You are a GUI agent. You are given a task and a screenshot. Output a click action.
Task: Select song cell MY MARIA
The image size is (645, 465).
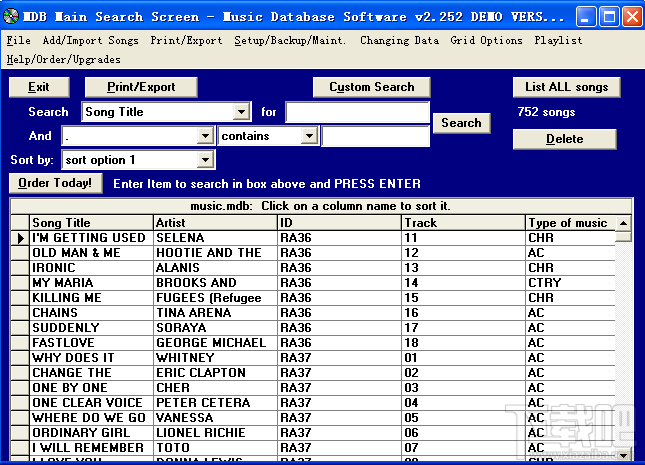91,283
